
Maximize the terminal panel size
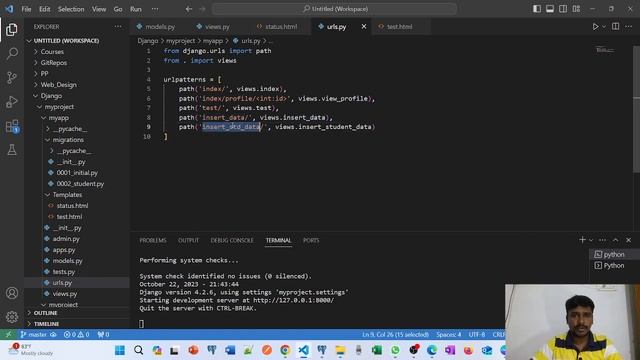pyautogui.click(x=615, y=240)
